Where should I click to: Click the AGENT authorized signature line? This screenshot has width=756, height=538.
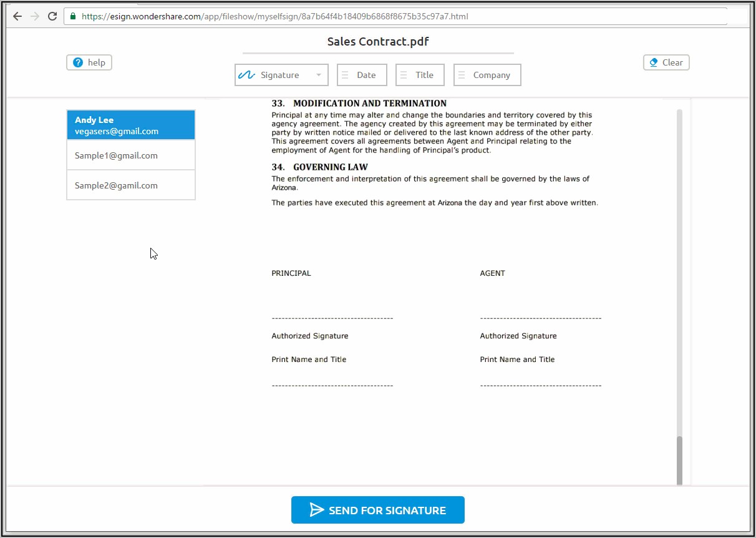[x=540, y=318]
